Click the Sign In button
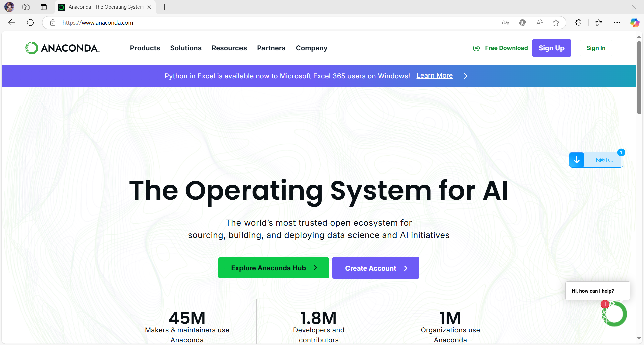The height and width of the screenshot is (345, 644). click(x=596, y=48)
